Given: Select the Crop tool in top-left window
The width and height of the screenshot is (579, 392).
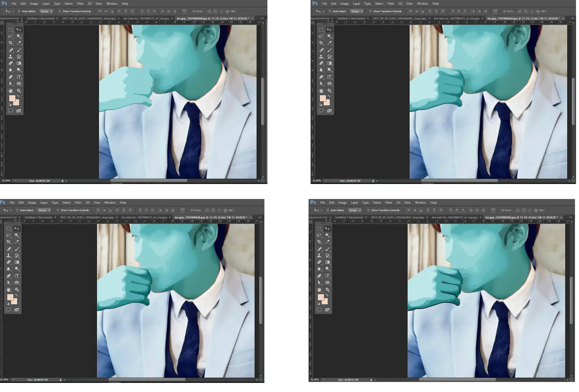Looking at the screenshot, I should tap(11, 43).
